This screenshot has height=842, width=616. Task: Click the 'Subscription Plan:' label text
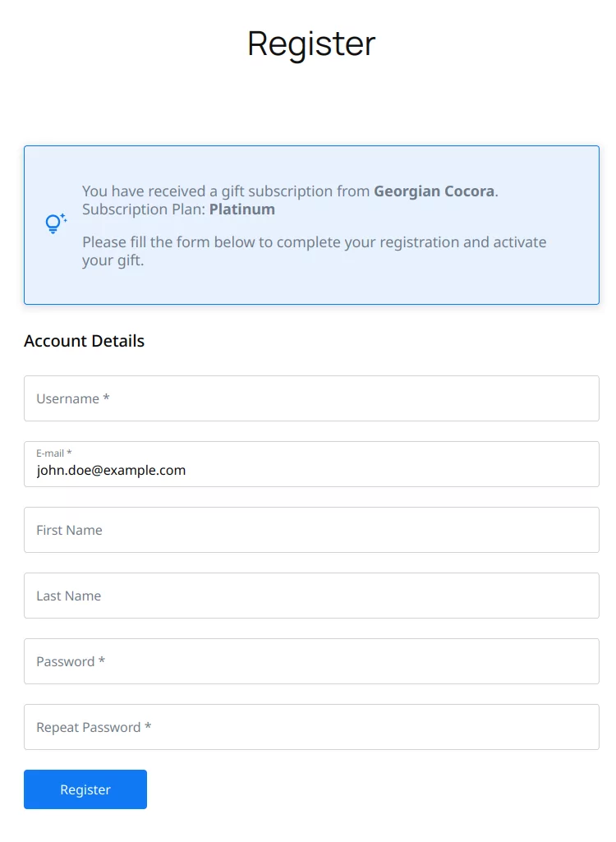point(144,209)
